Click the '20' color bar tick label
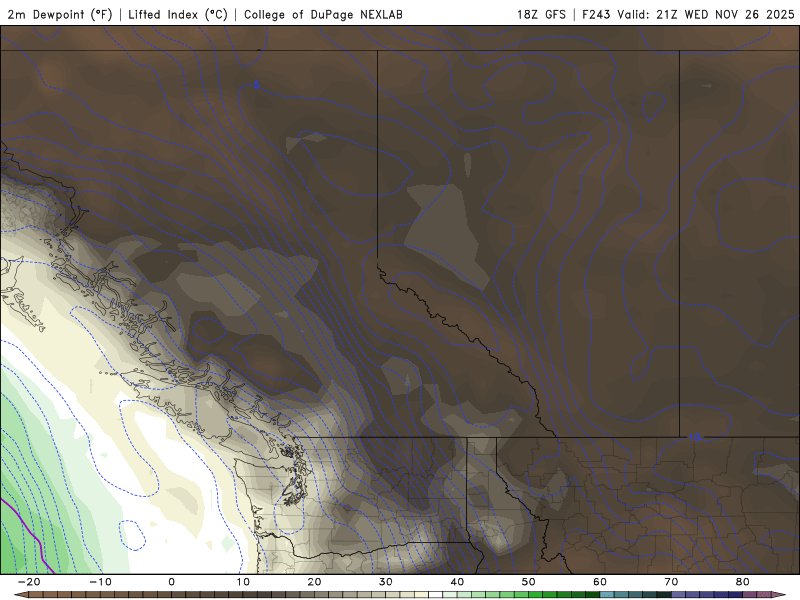The width and height of the screenshot is (800, 600). [314, 582]
